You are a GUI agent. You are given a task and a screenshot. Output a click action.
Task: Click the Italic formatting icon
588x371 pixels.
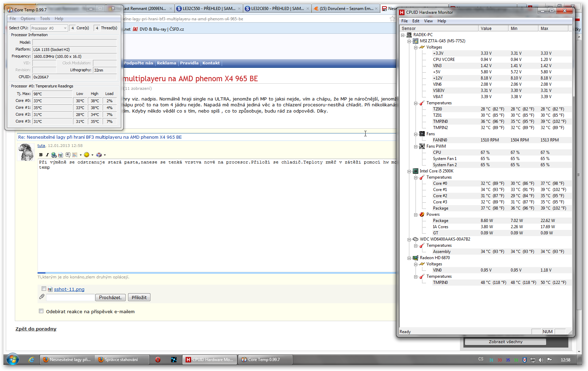[x=47, y=155]
